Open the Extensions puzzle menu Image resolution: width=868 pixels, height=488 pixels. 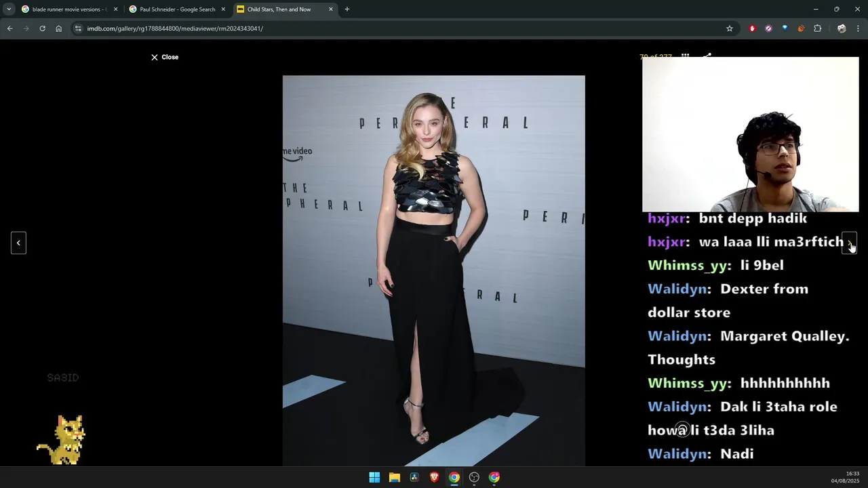817,28
